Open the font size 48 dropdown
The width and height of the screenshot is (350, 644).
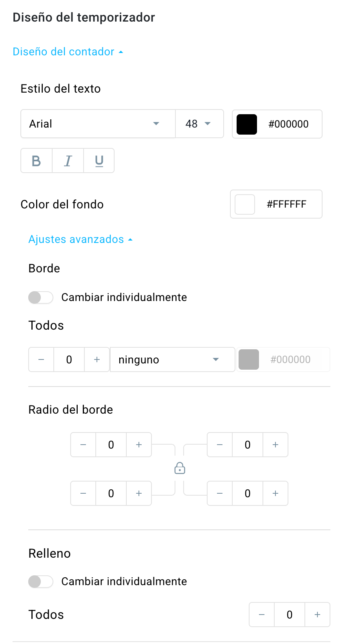199,124
